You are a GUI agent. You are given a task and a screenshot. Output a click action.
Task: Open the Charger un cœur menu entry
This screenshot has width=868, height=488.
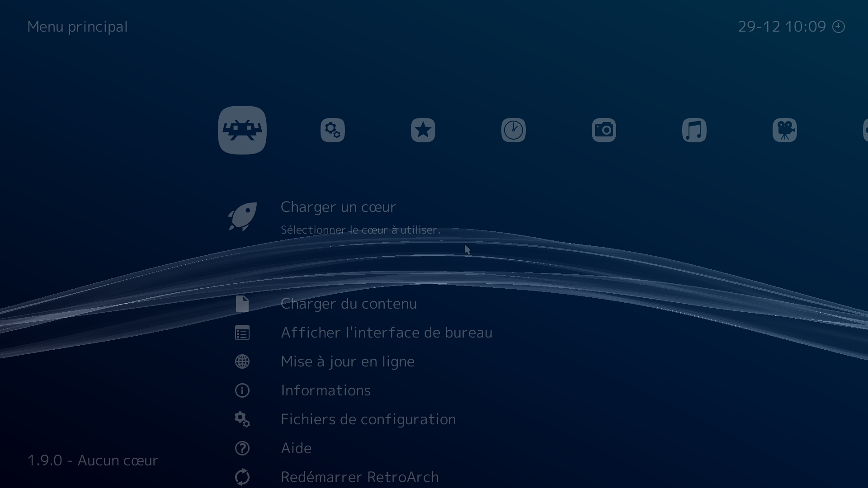tap(338, 207)
